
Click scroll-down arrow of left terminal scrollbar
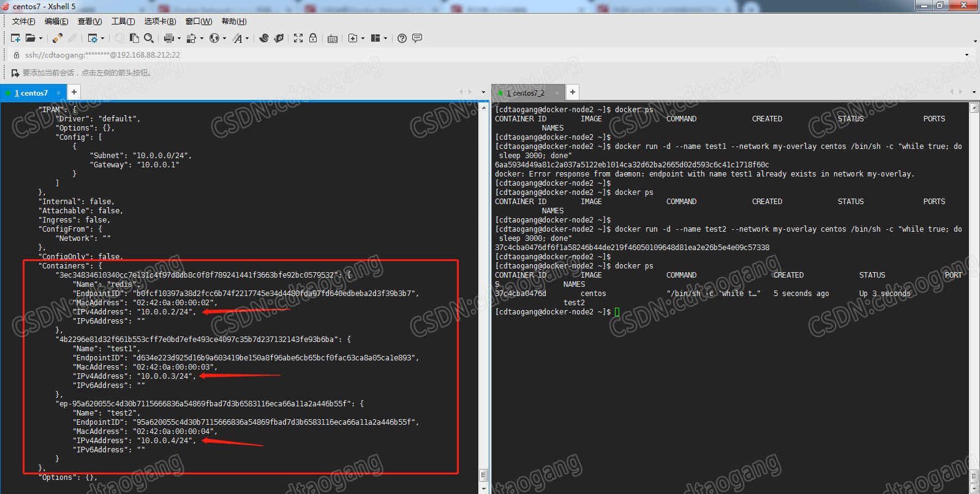click(483, 489)
